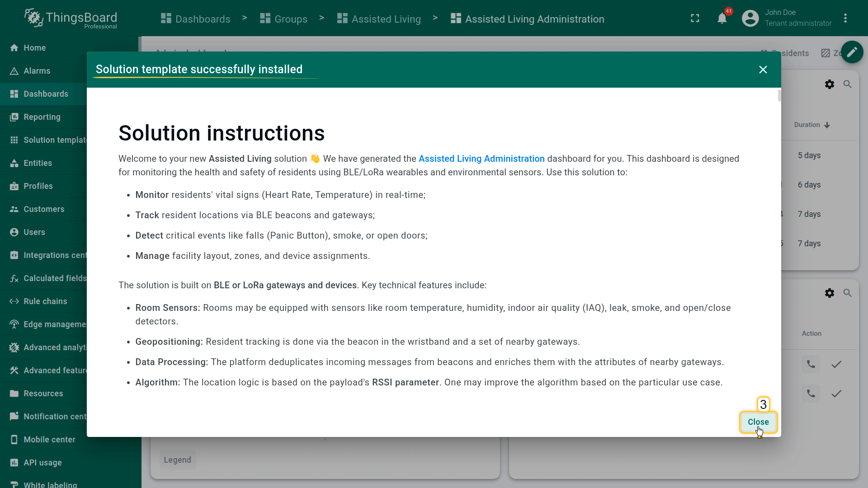Open upper widget gear settings
Viewport: 868px width, 488px height.
pyautogui.click(x=829, y=84)
